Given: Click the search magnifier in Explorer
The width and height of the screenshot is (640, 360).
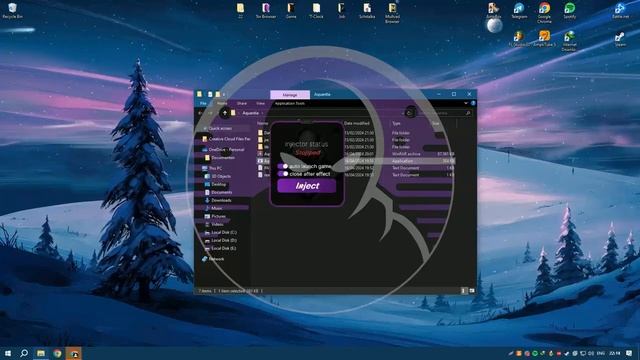Looking at the screenshot, I should [x=468, y=113].
